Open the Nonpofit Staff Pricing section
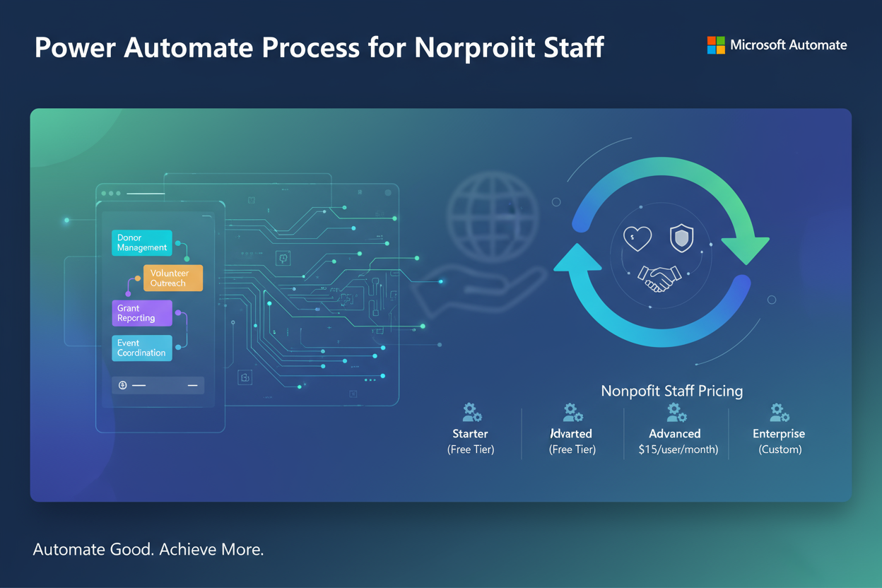Image resolution: width=882 pixels, height=588 pixels. [x=671, y=391]
